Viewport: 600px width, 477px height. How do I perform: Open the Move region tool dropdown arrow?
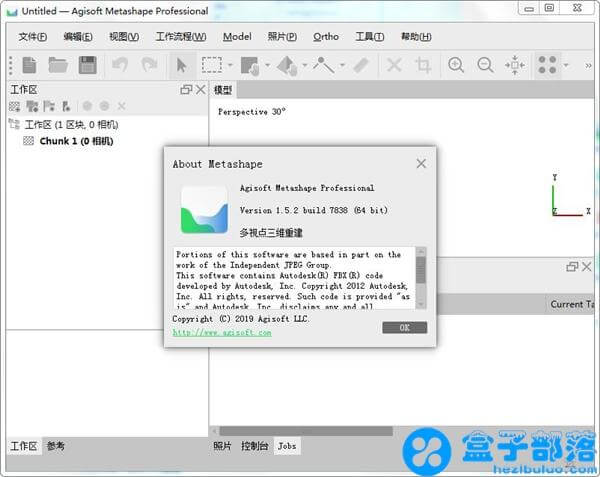(x=267, y=65)
